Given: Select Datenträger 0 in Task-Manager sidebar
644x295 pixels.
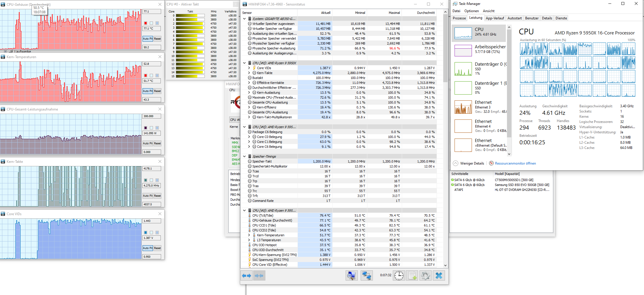Looking at the screenshot, I should [479, 69].
